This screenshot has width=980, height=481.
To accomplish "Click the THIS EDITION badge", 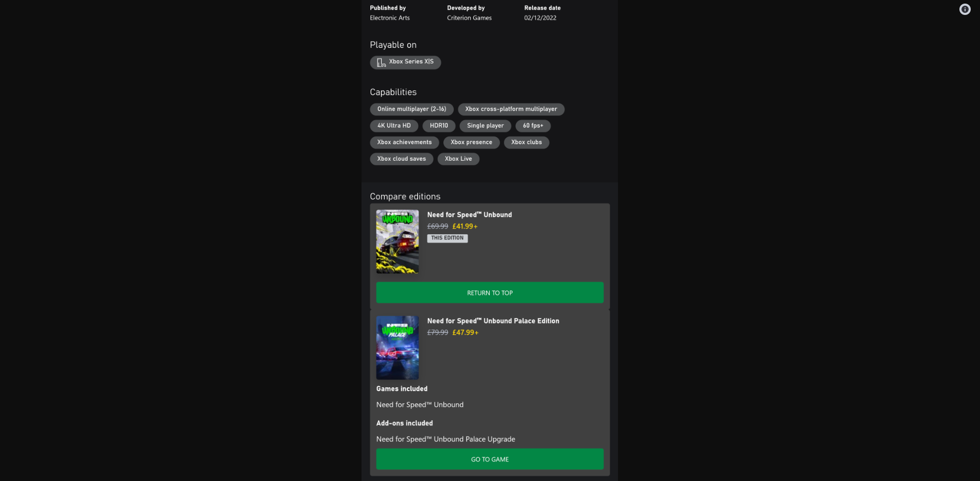I will 447,238.
